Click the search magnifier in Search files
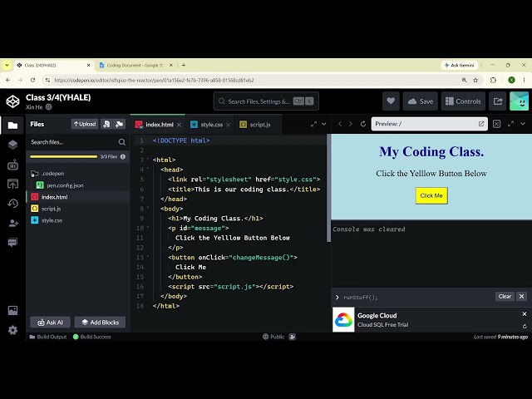This screenshot has height=399, width=532. [x=122, y=142]
